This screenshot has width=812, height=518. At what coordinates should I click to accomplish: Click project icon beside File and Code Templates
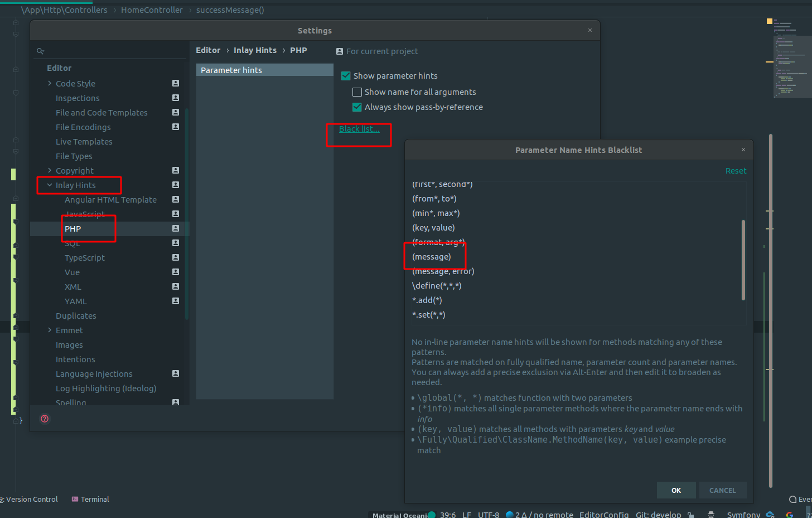(x=176, y=112)
